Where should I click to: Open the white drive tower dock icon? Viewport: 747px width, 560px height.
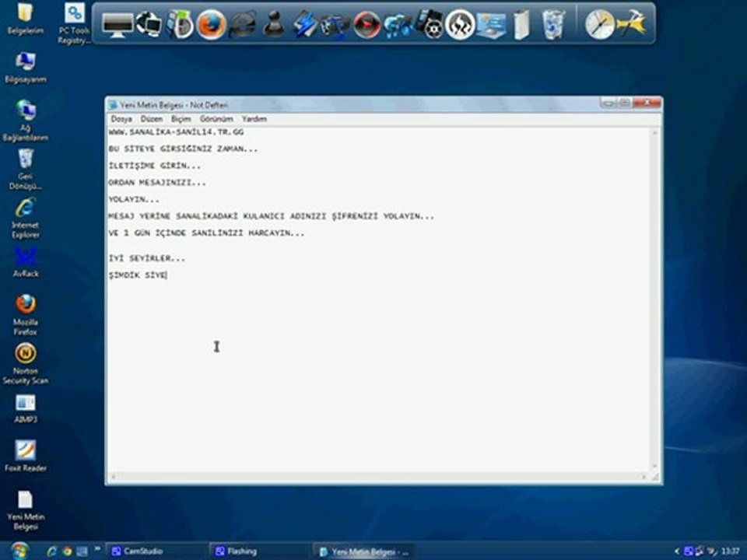[521, 25]
